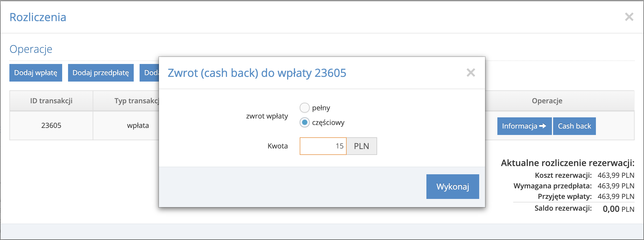Image resolution: width=644 pixels, height=240 pixels.
Task: Close the Rozliczenia window
Action: click(629, 17)
